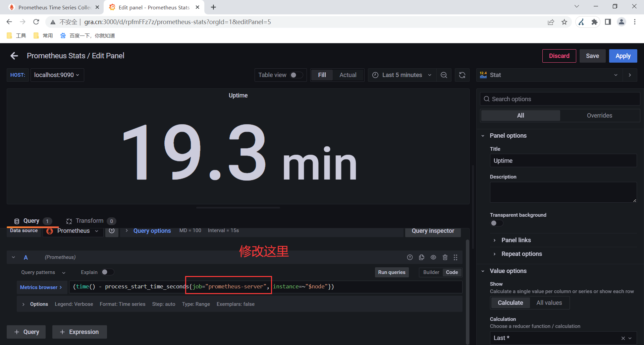The width and height of the screenshot is (644, 345).
Task: Hide query A with the eye icon
Action: (x=433, y=257)
